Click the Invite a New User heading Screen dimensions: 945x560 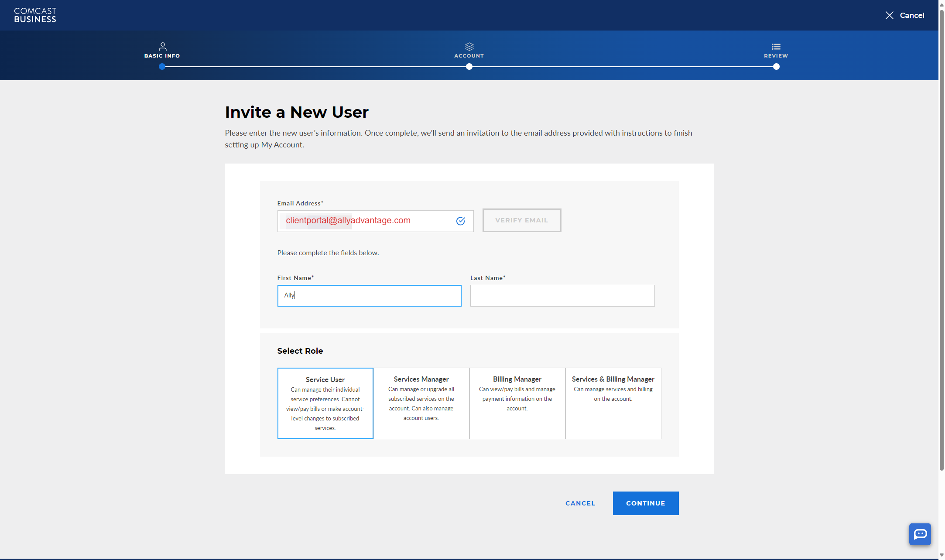tap(297, 112)
